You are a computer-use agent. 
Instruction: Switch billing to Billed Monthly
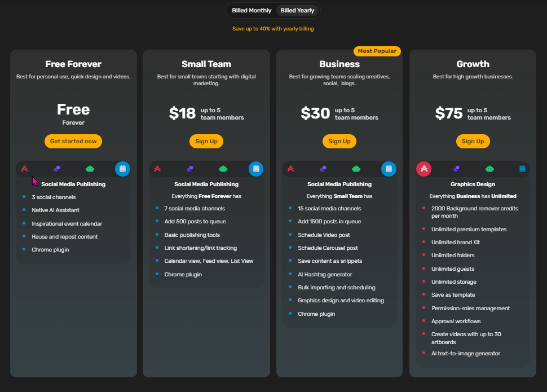point(252,11)
